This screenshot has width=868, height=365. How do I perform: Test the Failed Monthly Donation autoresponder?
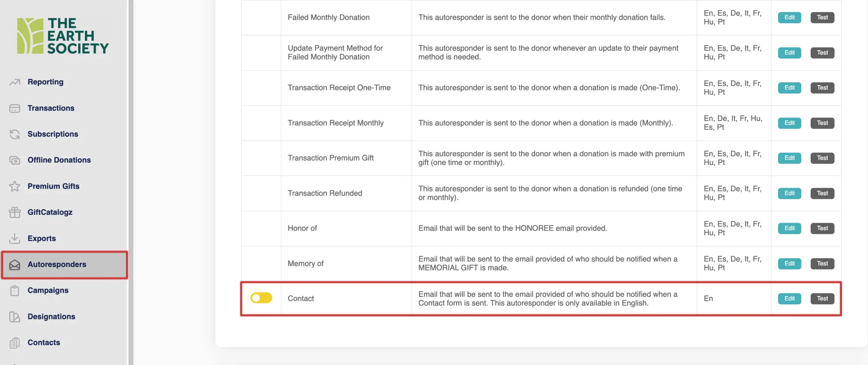pos(822,17)
